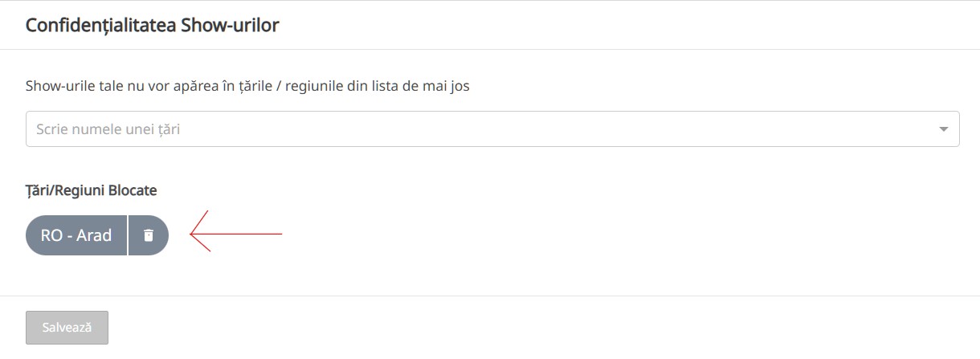Click the trash icon next to Arad

(x=148, y=235)
